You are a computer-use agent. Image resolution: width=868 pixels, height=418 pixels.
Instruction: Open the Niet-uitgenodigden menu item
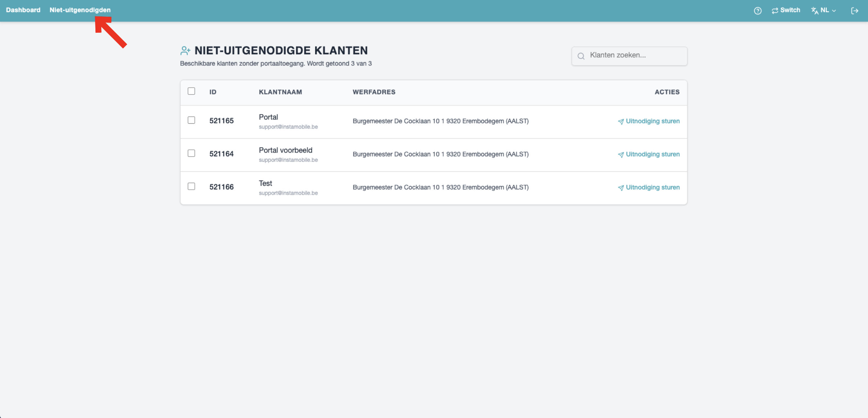coord(80,10)
